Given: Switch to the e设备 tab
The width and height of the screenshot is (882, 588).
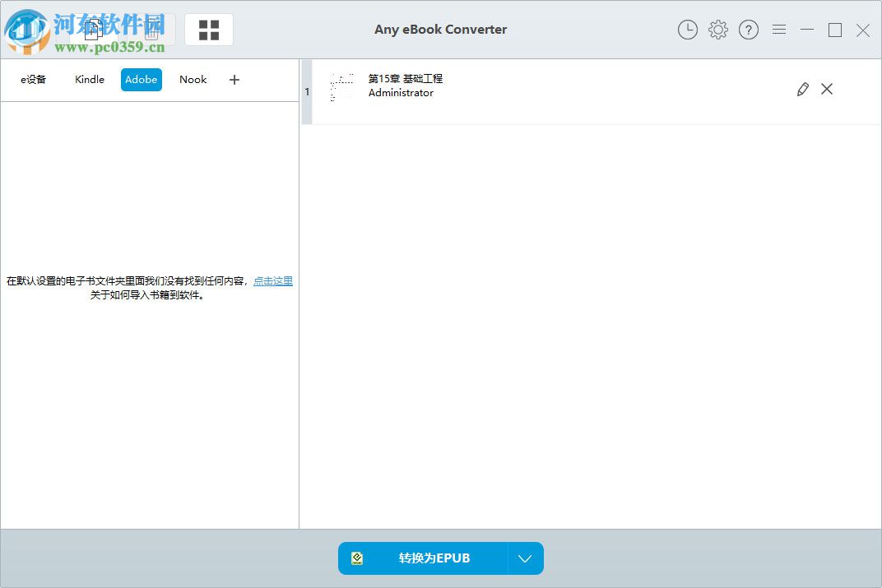Looking at the screenshot, I should pyautogui.click(x=33, y=79).
